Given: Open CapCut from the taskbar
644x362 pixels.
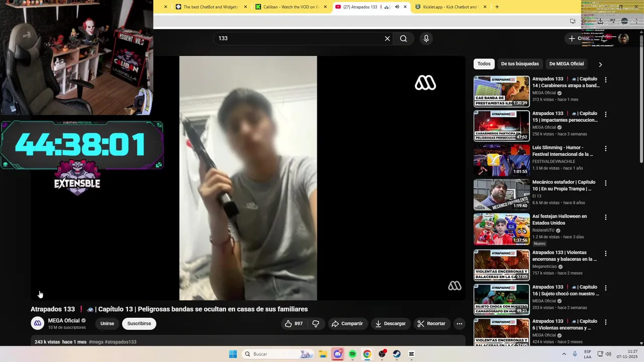Looking at the screenshot, I should pos(412,354).
